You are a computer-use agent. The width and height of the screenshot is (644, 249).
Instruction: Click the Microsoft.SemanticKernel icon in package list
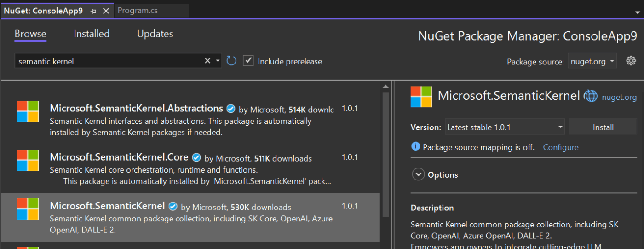(x=28, y=209)
